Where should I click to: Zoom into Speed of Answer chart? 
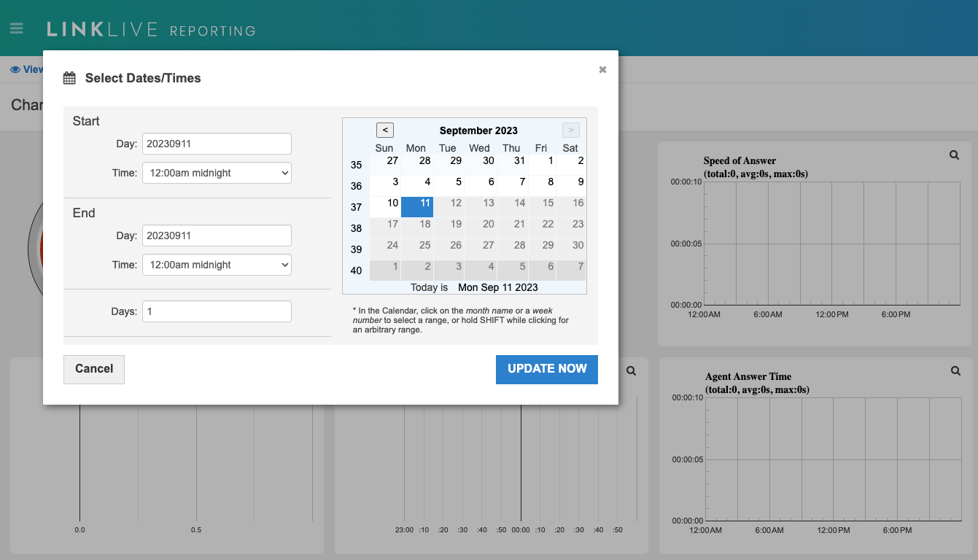[x=954, y=155]
